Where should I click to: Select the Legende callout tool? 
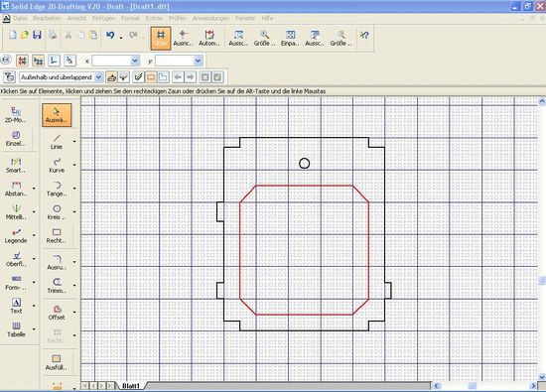point(16,235)
